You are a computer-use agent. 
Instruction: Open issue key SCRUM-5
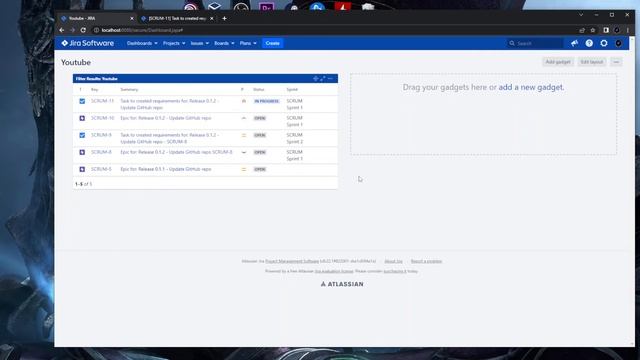(101, 169)
